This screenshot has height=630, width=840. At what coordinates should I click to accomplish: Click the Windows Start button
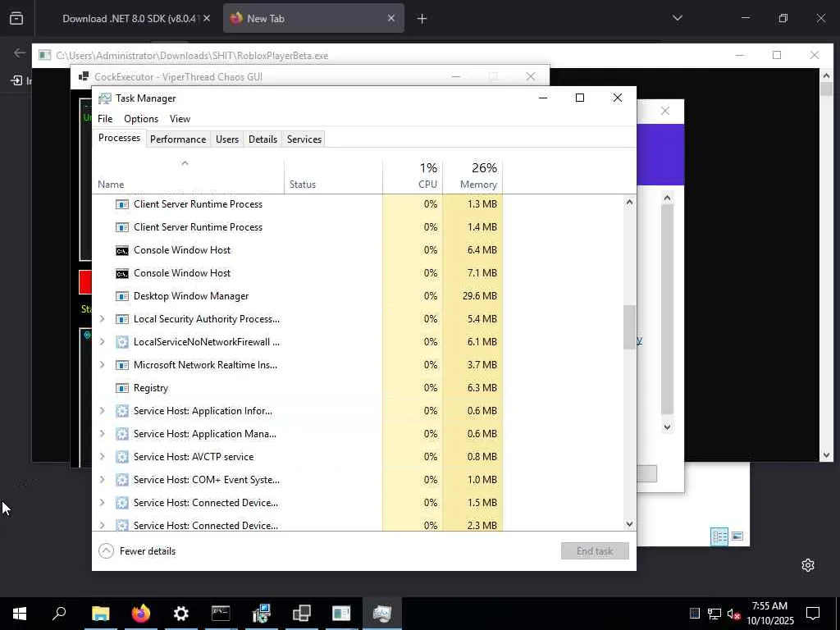point(20,614)
